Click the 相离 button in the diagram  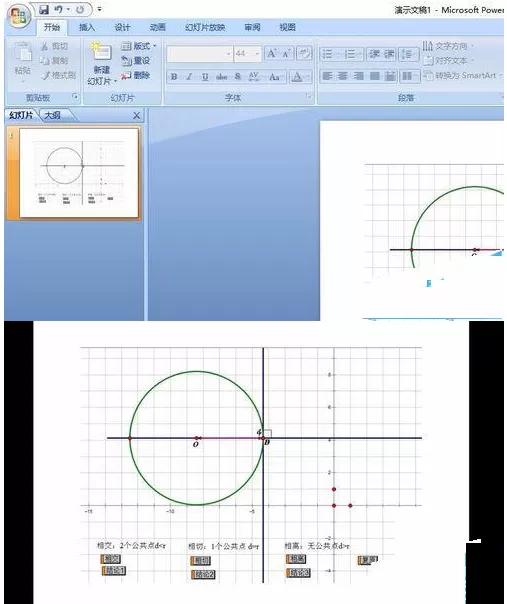[296, 559]
